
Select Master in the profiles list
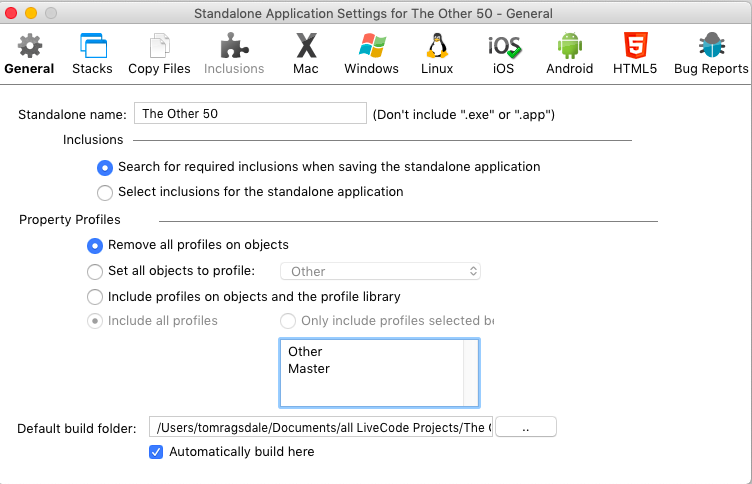(x=309, y=369)
